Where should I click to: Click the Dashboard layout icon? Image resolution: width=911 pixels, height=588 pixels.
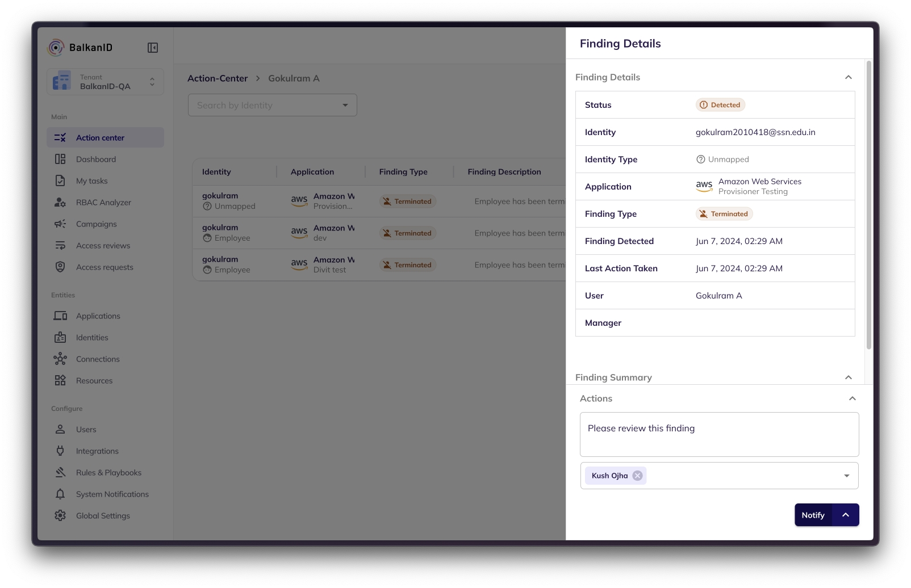(60, 159)
